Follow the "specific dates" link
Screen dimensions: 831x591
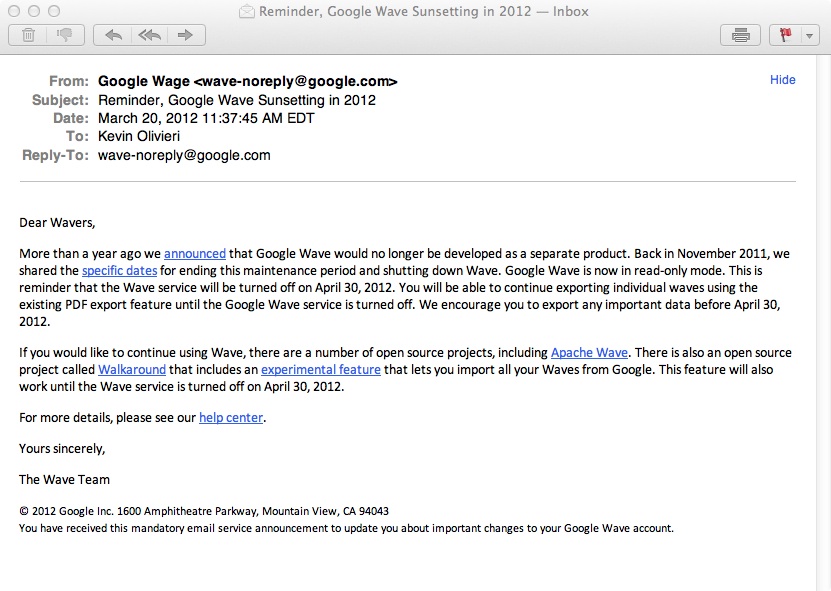(x=119, y=271)
